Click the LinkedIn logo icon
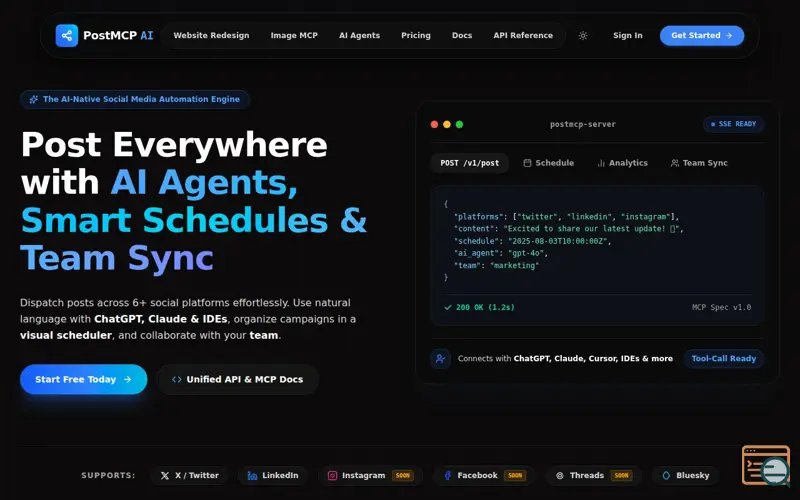This screenshot has height=500, width=800. 252,476
